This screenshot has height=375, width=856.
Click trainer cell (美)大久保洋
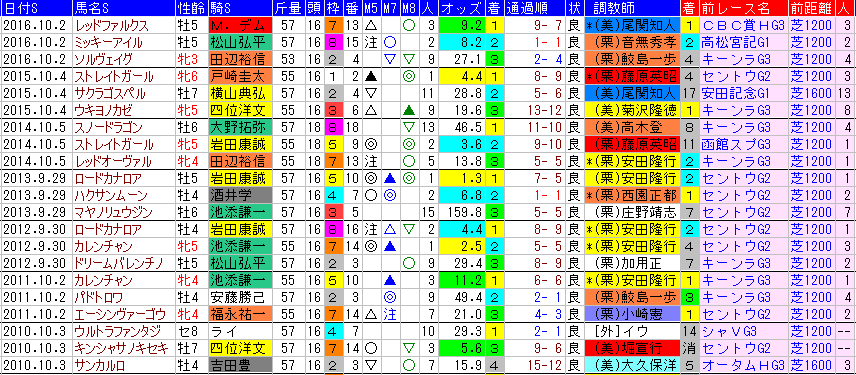coord(631,366)
